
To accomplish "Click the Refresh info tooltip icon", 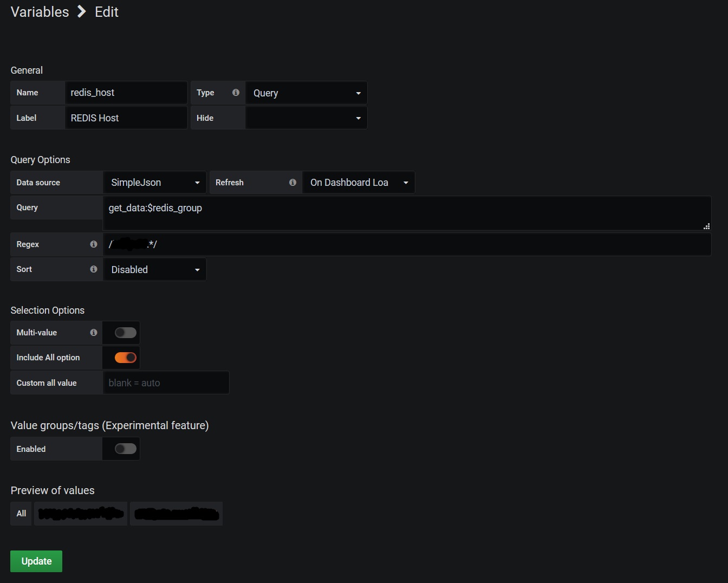I will click(292, 183).
